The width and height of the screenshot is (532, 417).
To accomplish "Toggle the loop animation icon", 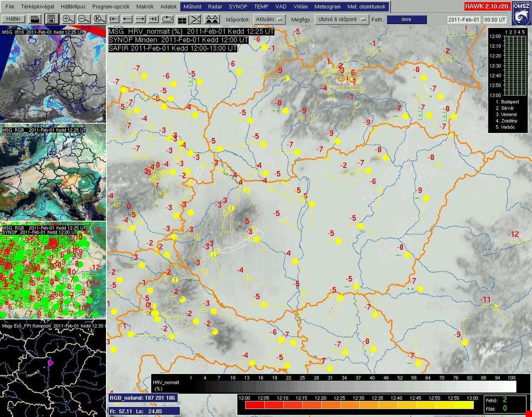I will pos(168,19).
